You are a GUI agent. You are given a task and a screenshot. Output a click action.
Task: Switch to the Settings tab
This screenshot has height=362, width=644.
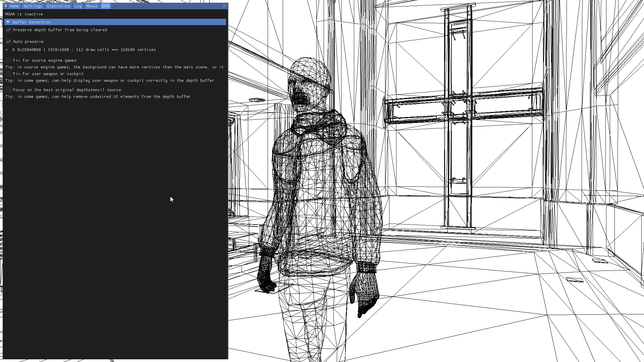click(33, 6)
